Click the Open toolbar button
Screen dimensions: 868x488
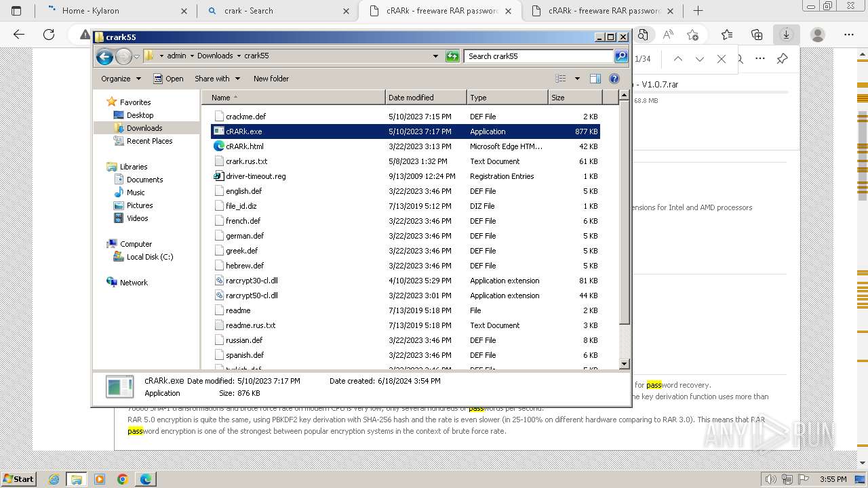point(168,79)
